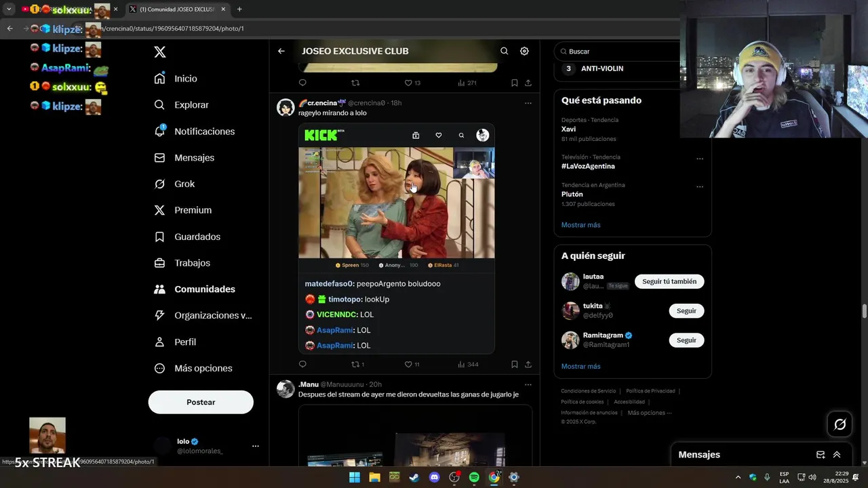Click Seguir tú también for lautaa

pos(669,281)
